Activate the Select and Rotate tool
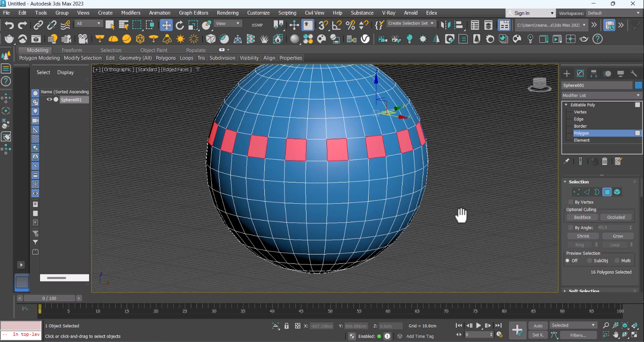 180,25
